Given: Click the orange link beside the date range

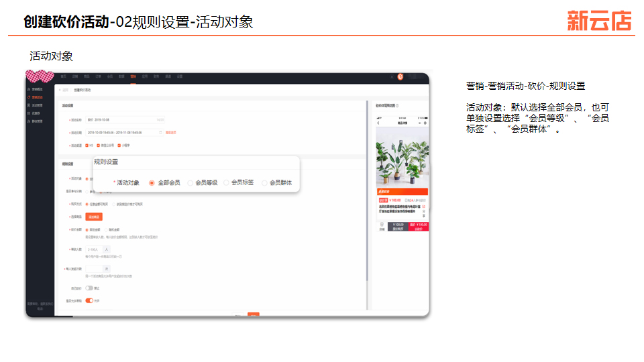Looking at the screenshot, I should point(170,133).
